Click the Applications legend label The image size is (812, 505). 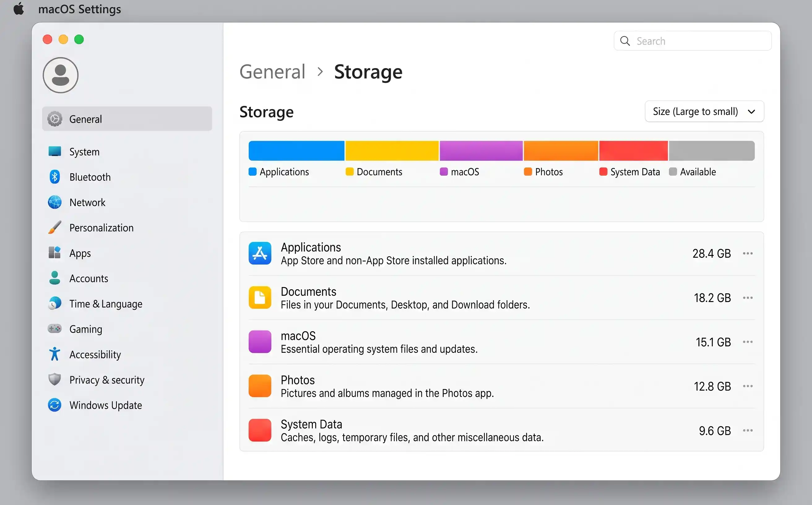coord(284,172)
